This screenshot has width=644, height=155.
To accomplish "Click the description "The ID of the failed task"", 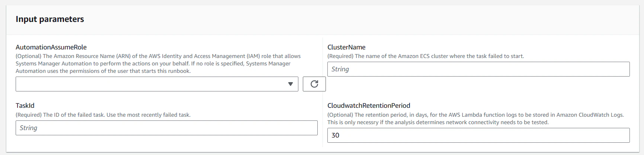I will pos(103,115).
